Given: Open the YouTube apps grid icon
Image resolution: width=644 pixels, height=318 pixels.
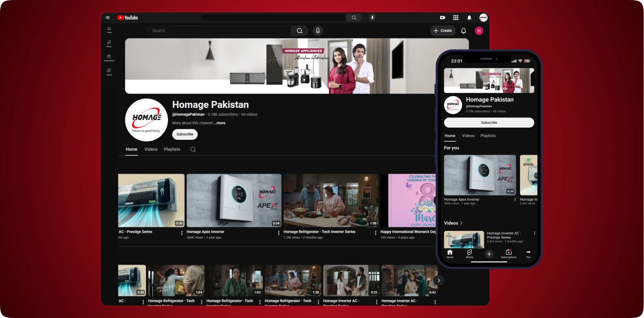Looking at the screenshot, I should click(456, 18).
